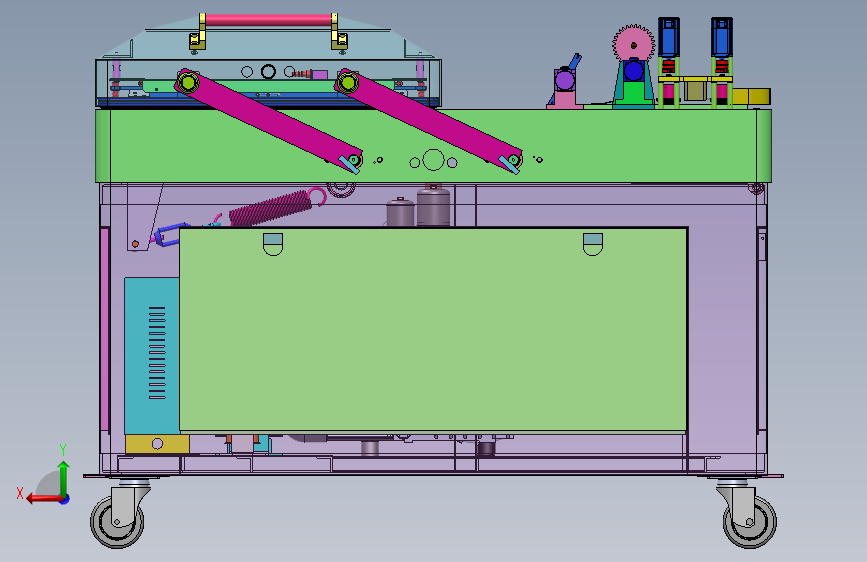The height and width of the screenshot is (562, 867).
Task: Click the "X" axis label
Action: 20,493
